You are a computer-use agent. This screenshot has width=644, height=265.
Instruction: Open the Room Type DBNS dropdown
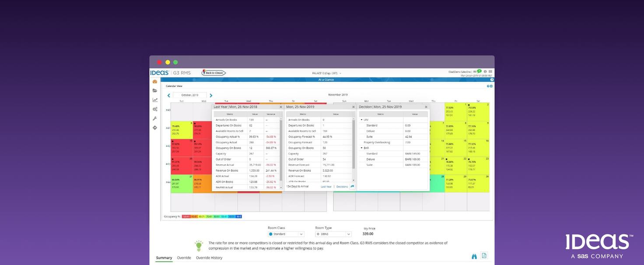333,234
